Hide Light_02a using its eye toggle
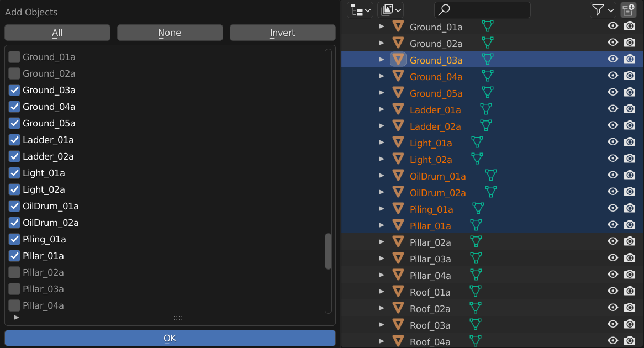This screenshot has height=348, width=644. [x=613, y=159]
